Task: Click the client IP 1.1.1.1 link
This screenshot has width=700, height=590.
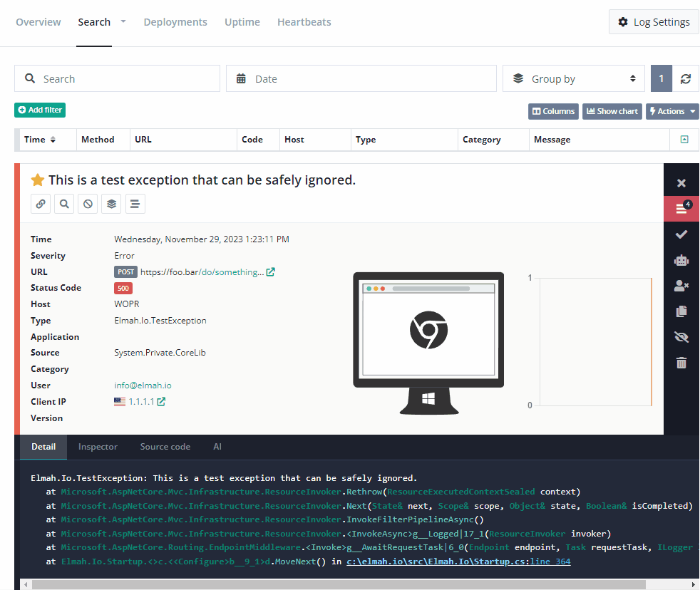Action: pos(141,402)
